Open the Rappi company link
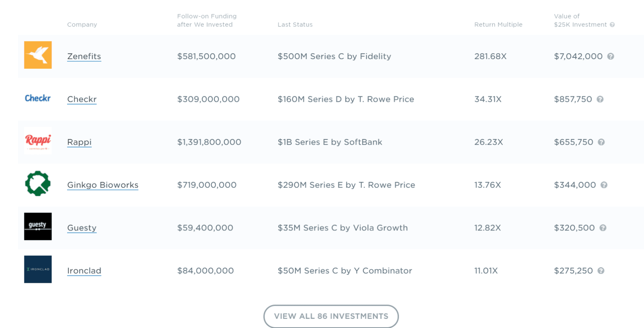644x328 pixels. click(x=79, y=142)
